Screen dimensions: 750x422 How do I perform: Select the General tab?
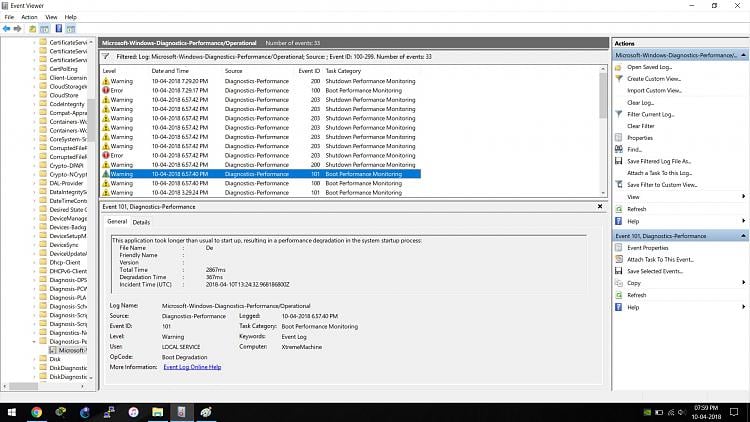click(117, 222)
